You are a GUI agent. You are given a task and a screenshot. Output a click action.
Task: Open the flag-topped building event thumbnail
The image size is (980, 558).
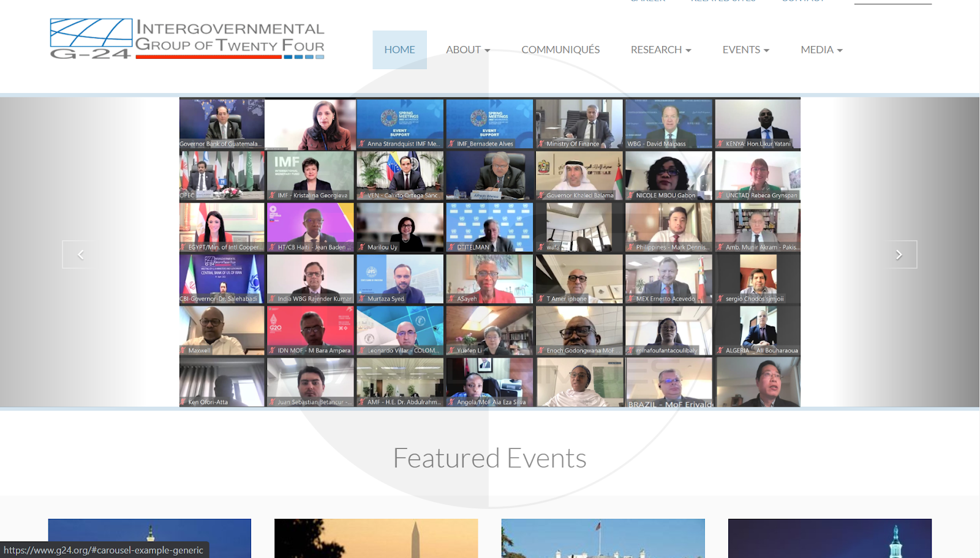coord(603,538)
